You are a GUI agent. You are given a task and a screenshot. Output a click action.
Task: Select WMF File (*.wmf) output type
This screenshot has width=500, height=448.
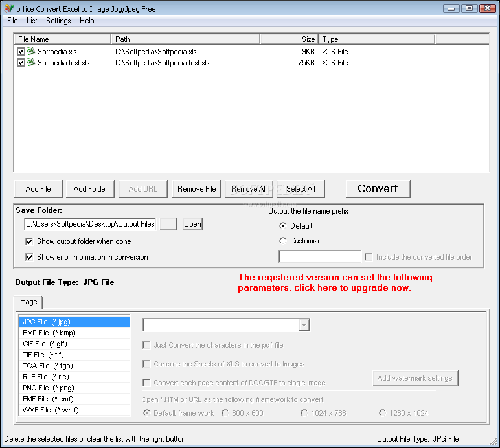(74, 410)
